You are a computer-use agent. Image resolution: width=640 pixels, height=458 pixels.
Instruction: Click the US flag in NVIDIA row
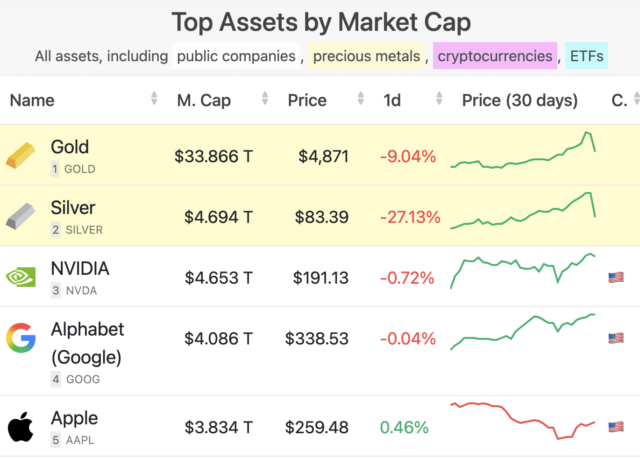(616, 277)
